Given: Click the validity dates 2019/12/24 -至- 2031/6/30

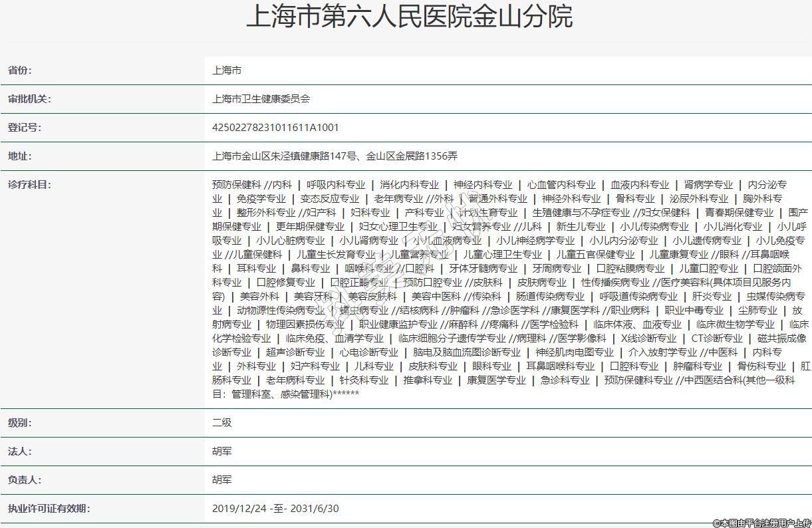Looking at the screenshot, I should click(x=275, y=509).
